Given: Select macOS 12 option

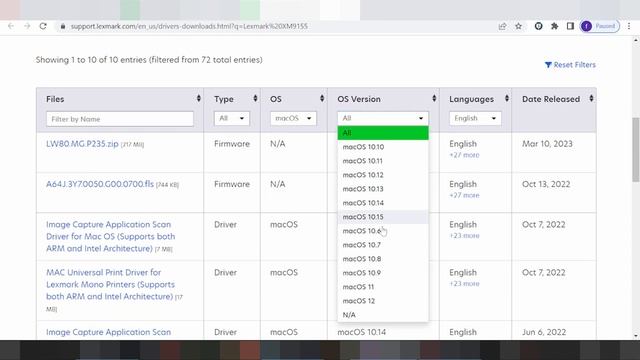Looking at the screenshot, I should pyautogui.click(x=383, y=301).
